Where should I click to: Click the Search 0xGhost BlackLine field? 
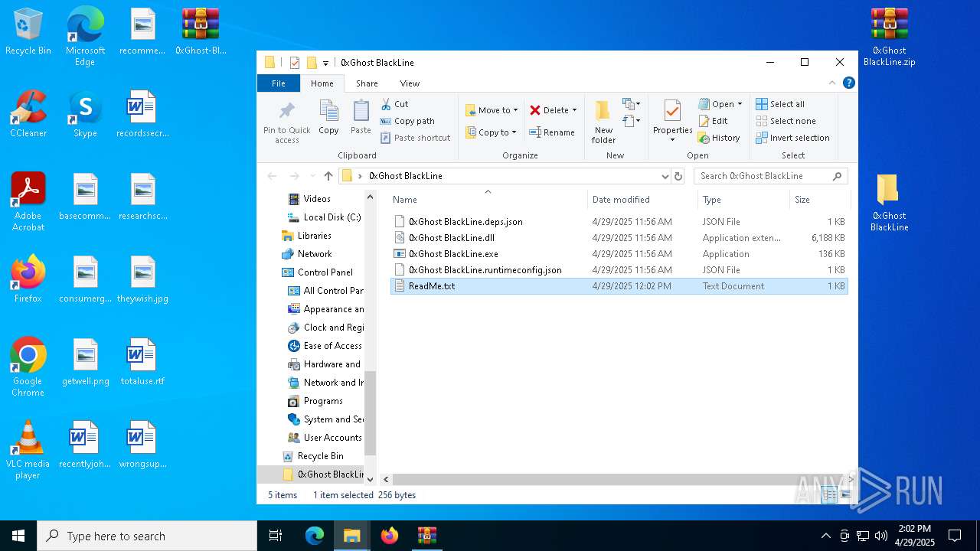(771, 176)
